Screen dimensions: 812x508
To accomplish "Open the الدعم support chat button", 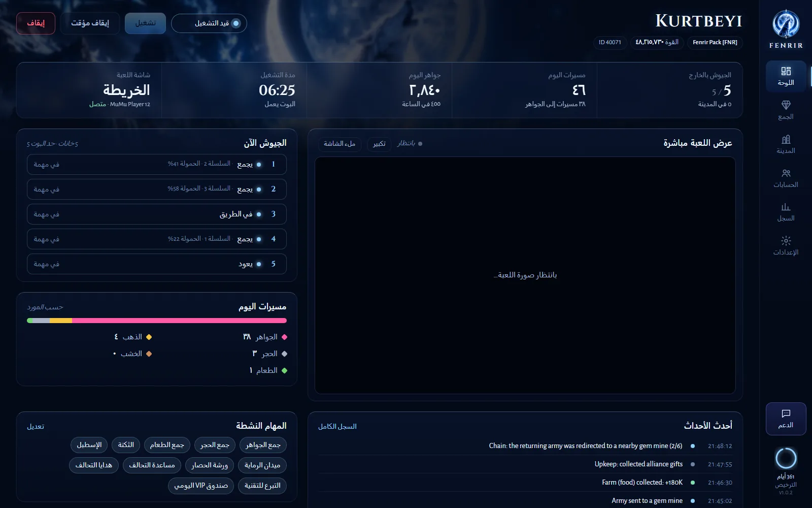I will click(786, 419).
